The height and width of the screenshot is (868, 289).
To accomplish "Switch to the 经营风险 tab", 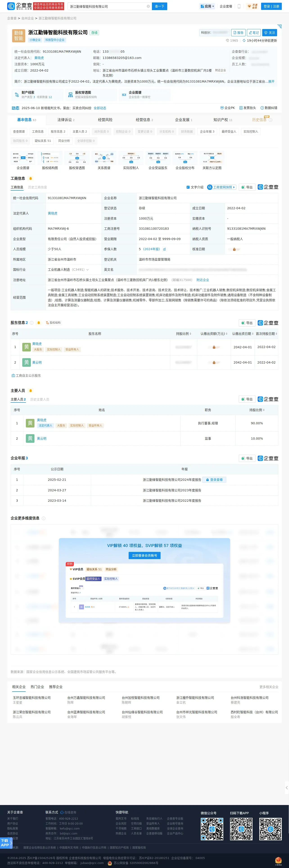I will (105, 120).
